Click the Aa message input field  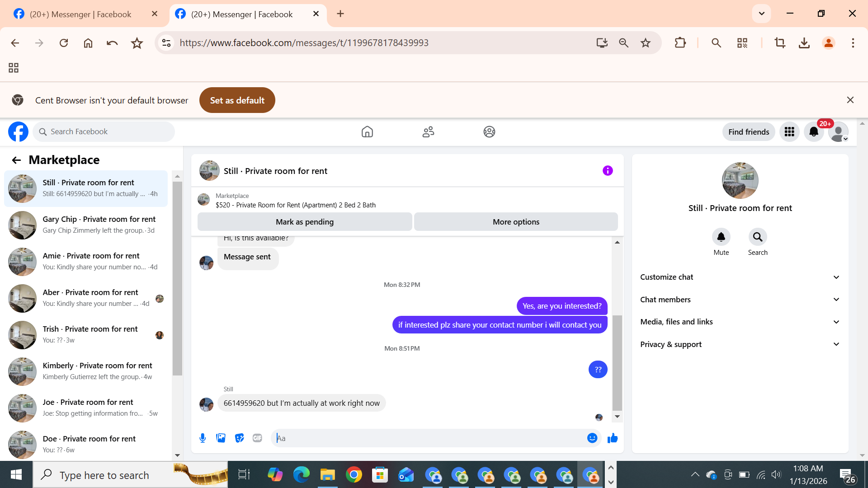click(429, 438)
